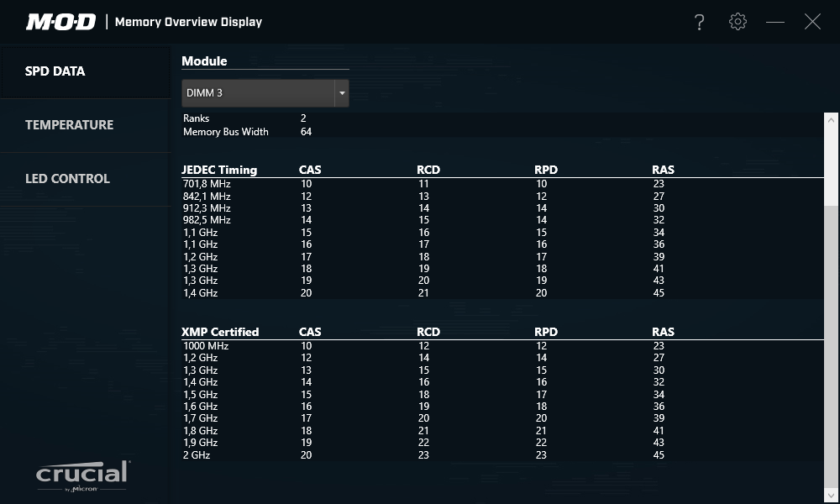
Task: Click the scrollbar down arrow
Action: [832, 495]
